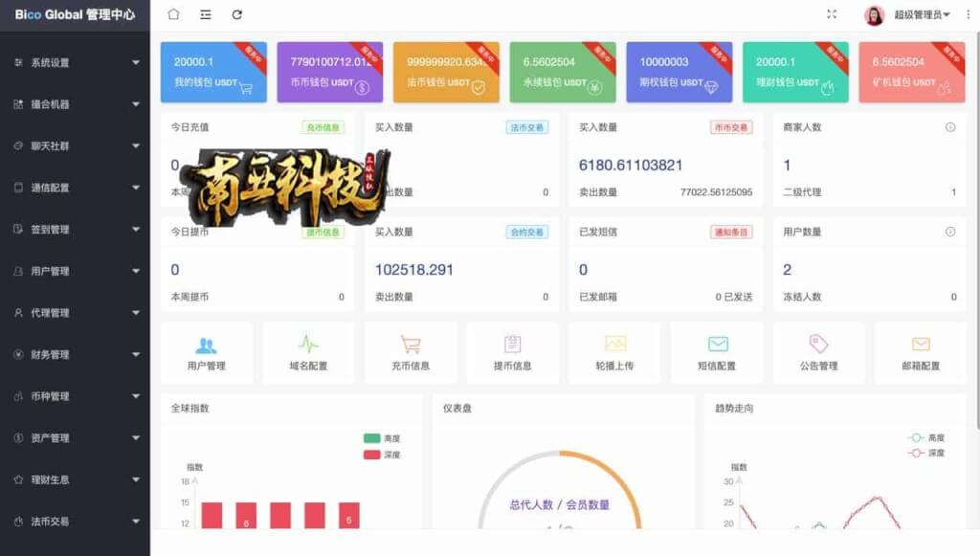Open 理财生息 menu label
The height and width of the screenshot is (556, 980).
pos(50,479)
